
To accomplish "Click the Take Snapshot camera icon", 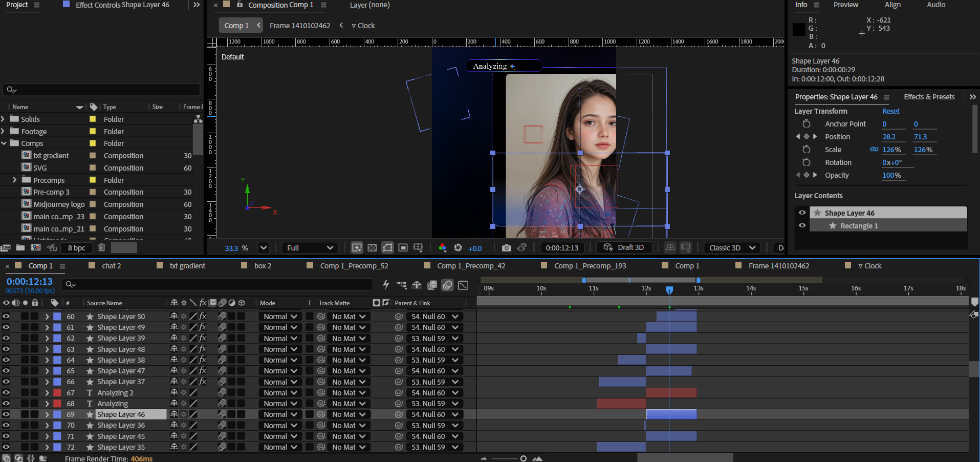I will point(506,248).
